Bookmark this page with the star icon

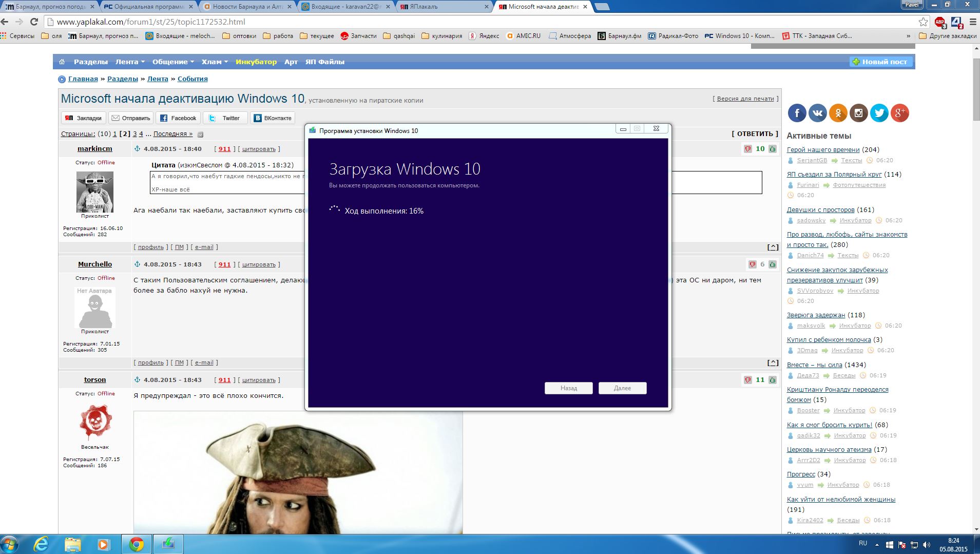click(x=923, y=22)
